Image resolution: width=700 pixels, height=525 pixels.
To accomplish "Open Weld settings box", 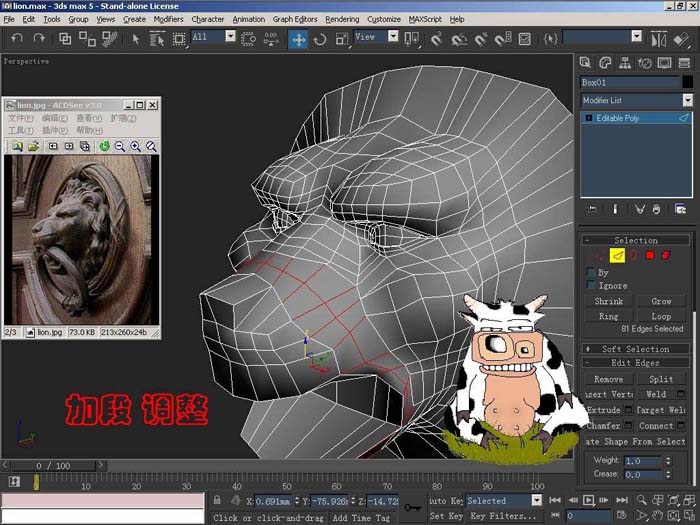I will tap(681, 394).
